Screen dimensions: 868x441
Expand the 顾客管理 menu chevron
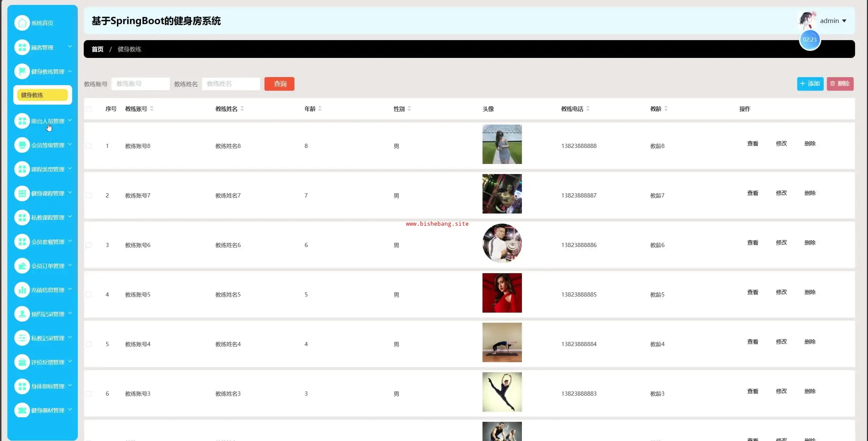pyautogui.click(x=70, y=46)
